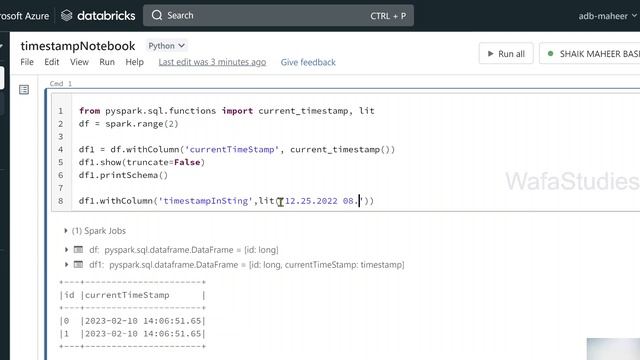Screen dimensions: 640x360
Task: Expand the (1) Spark Jobs section
Action: (66, 231)
